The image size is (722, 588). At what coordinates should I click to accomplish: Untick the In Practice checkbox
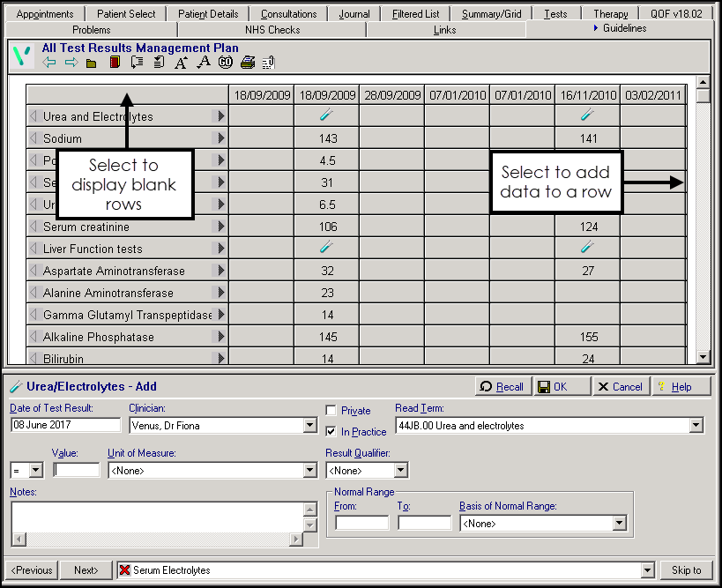pyautogui.click(x=331, y=432)
